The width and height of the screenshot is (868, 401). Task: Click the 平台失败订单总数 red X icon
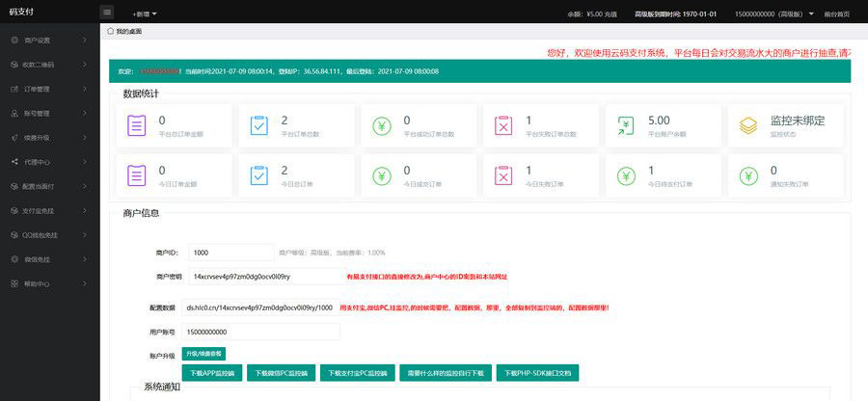502,125
